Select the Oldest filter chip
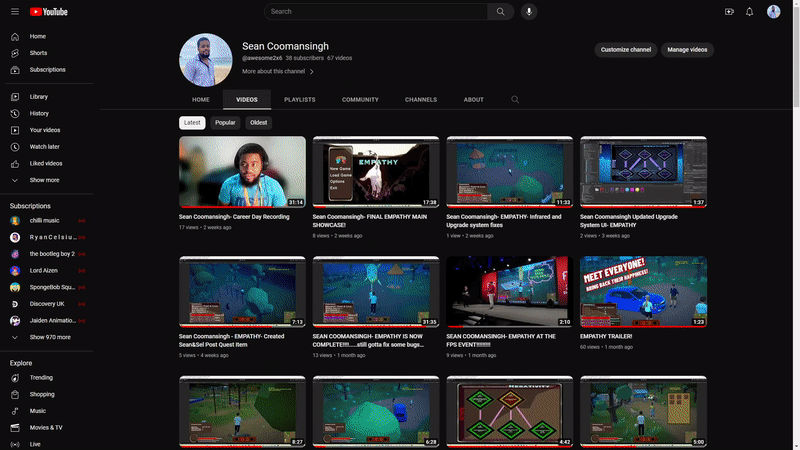 [258, 123]
